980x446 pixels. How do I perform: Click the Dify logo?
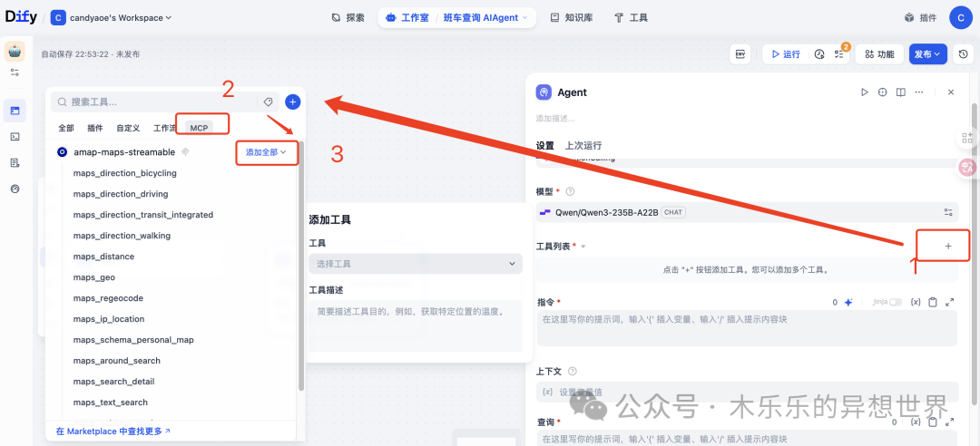click(21, 17)
